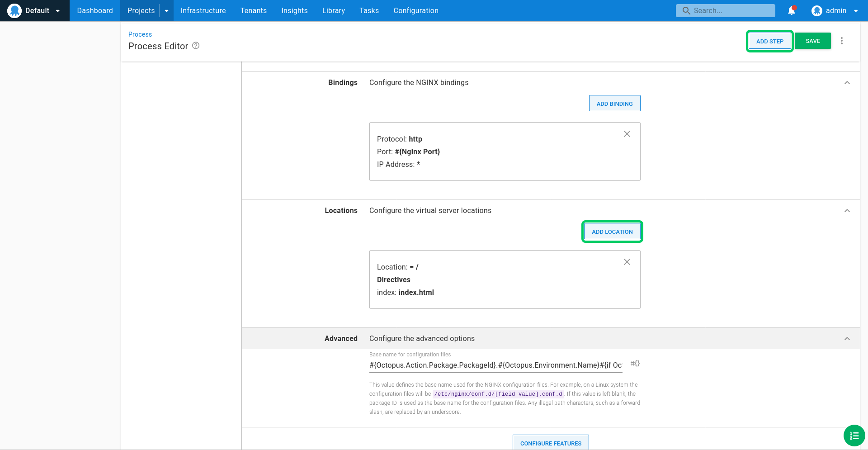Go to Dashboard
This screenshot has width=868, height=450.
[x=95, y=10]
